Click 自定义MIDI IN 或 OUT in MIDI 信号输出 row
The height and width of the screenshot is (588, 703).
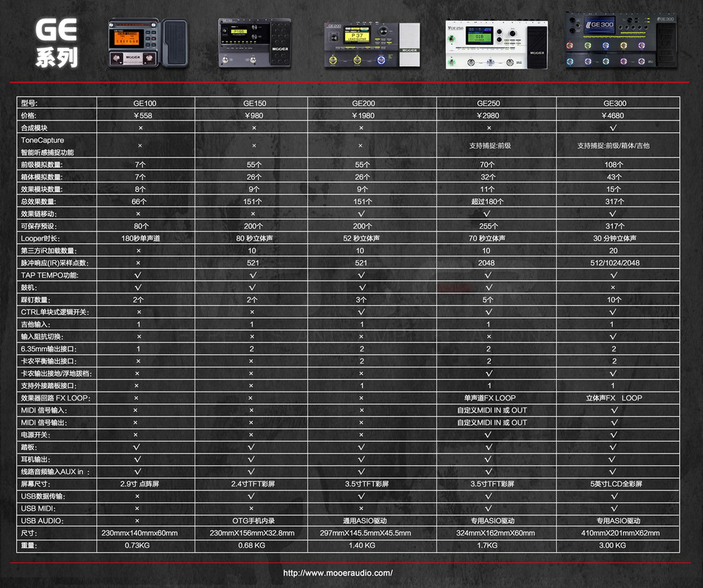click(492, 423)
